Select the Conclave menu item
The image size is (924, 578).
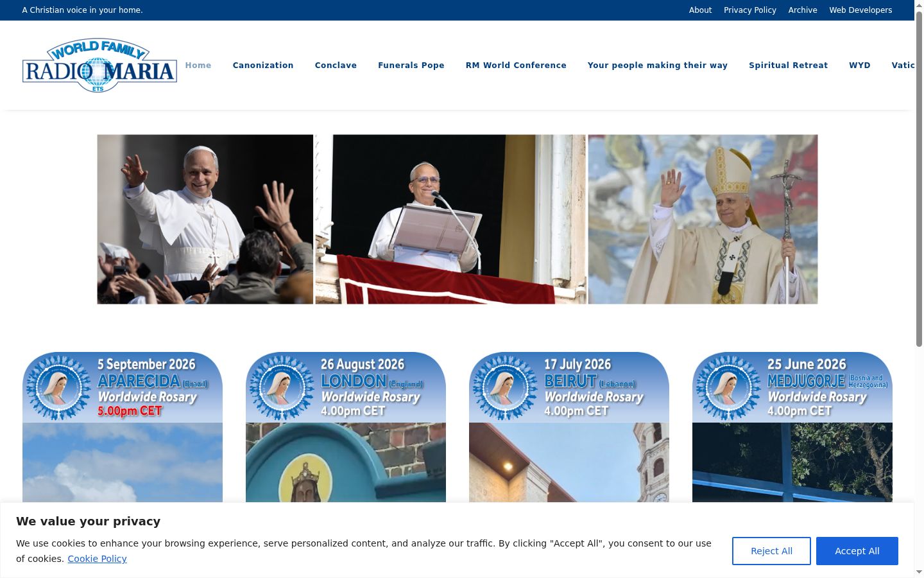pos(336,66)
